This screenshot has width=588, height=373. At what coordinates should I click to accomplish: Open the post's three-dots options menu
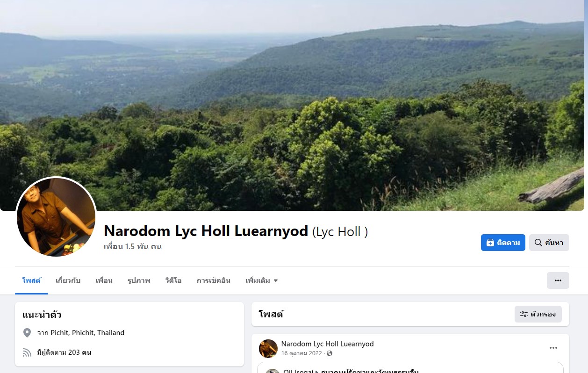click(x=553, y=348)
